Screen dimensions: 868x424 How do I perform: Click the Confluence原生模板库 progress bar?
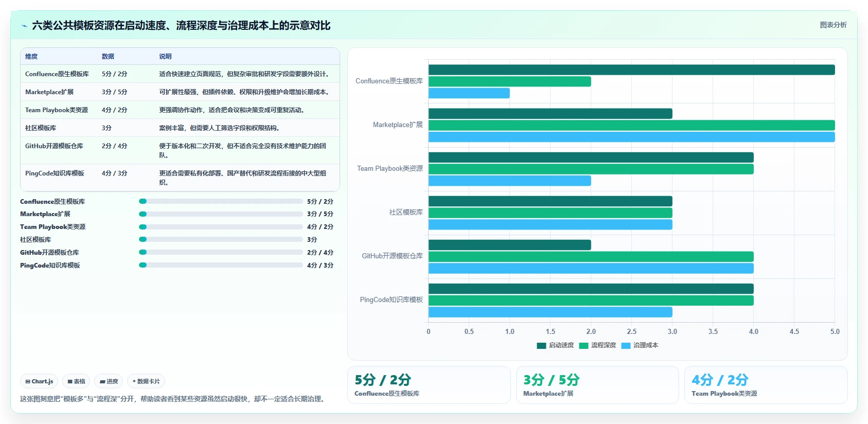coord(221,201)
